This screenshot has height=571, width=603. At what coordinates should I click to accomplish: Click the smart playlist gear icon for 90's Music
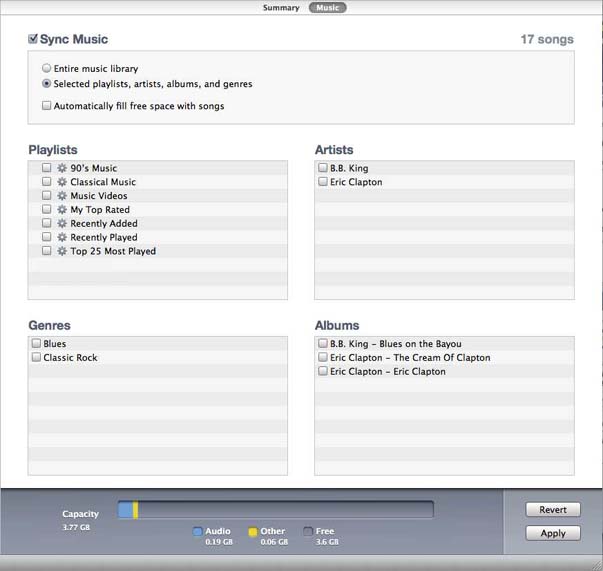point(62,168)
